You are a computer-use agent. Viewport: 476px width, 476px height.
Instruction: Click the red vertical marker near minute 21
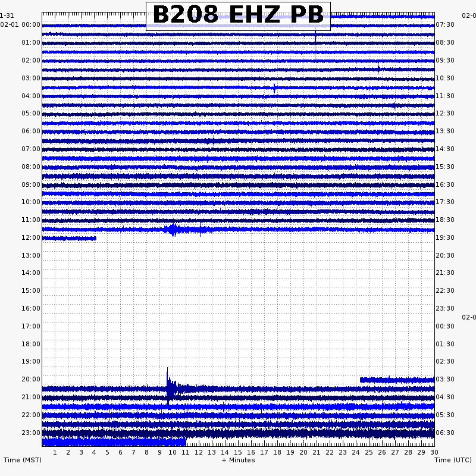pos(315,45)
